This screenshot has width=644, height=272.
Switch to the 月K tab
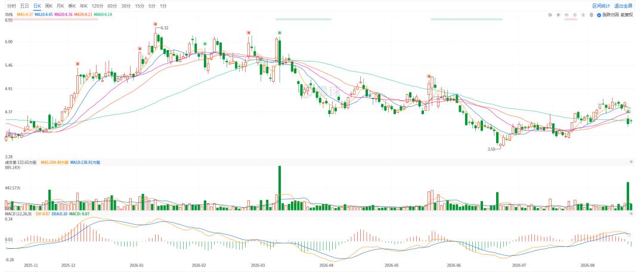(60, 6)
